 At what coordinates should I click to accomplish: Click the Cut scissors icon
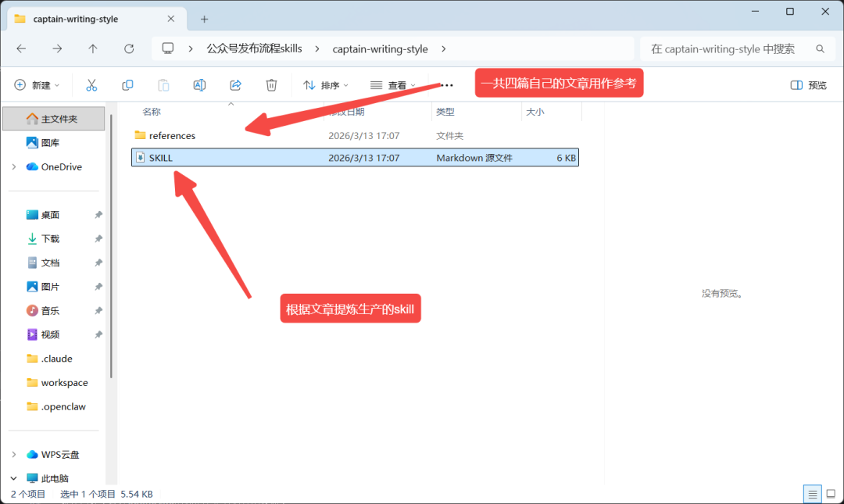[91, 85]
